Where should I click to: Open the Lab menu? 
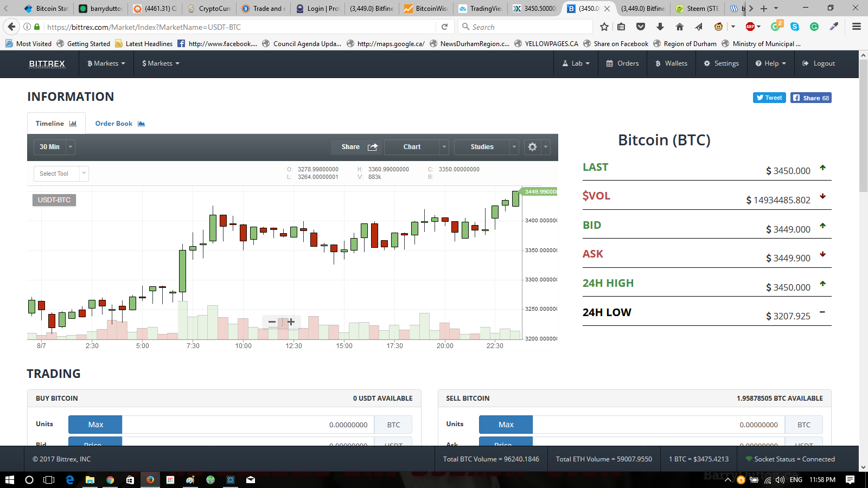(576, 63)
